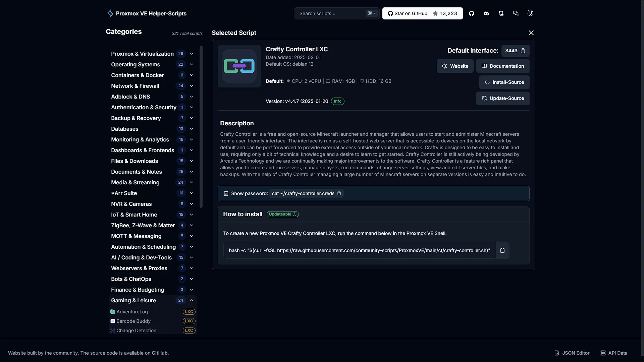Open Bots & ChatOps category
The image size is (644, 362).
pyautogui.click(x=153, y=279)
